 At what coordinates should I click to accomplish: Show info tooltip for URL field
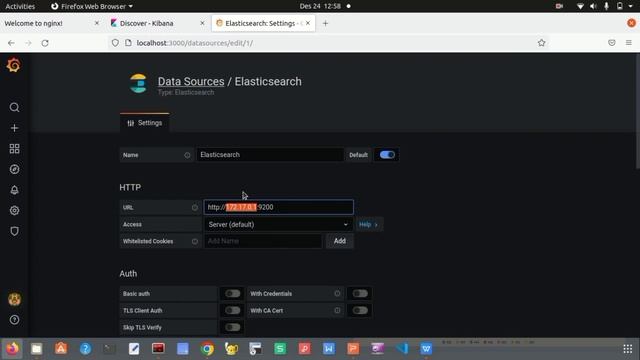coord(195,207)
